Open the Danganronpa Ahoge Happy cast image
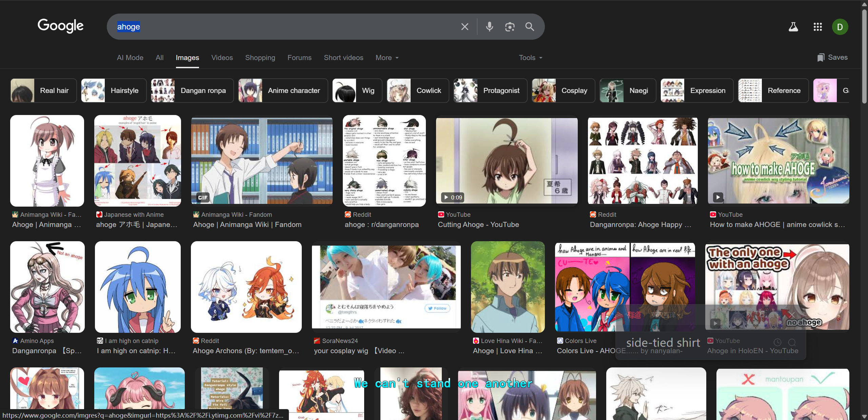The width and height of the screenshot is (868, 420). click(643, 161)
